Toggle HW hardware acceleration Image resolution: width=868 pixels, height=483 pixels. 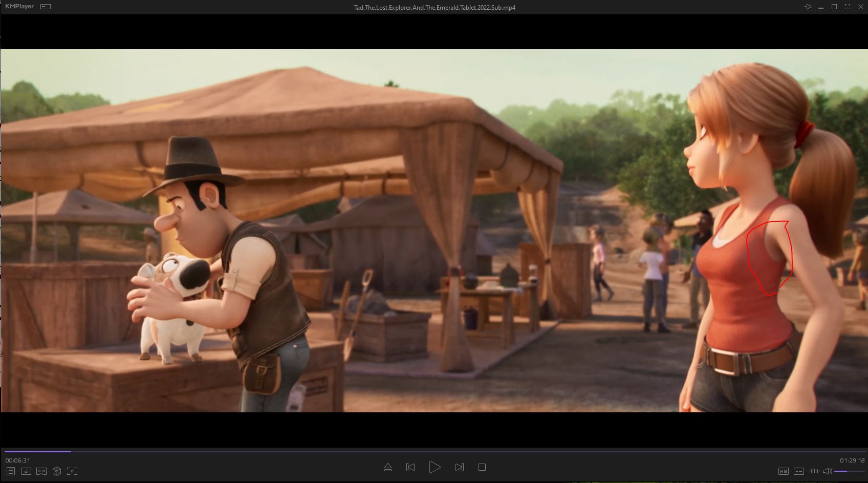[783, 471]
